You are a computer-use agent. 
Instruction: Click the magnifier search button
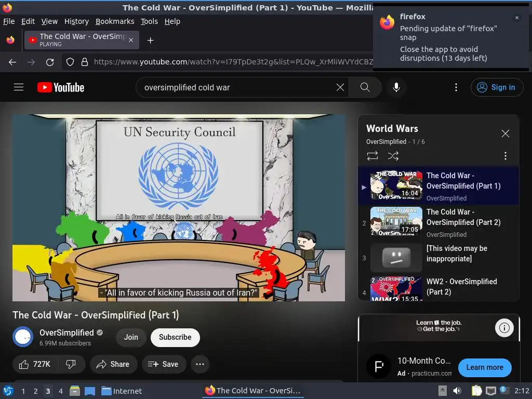tap(365, 87)
